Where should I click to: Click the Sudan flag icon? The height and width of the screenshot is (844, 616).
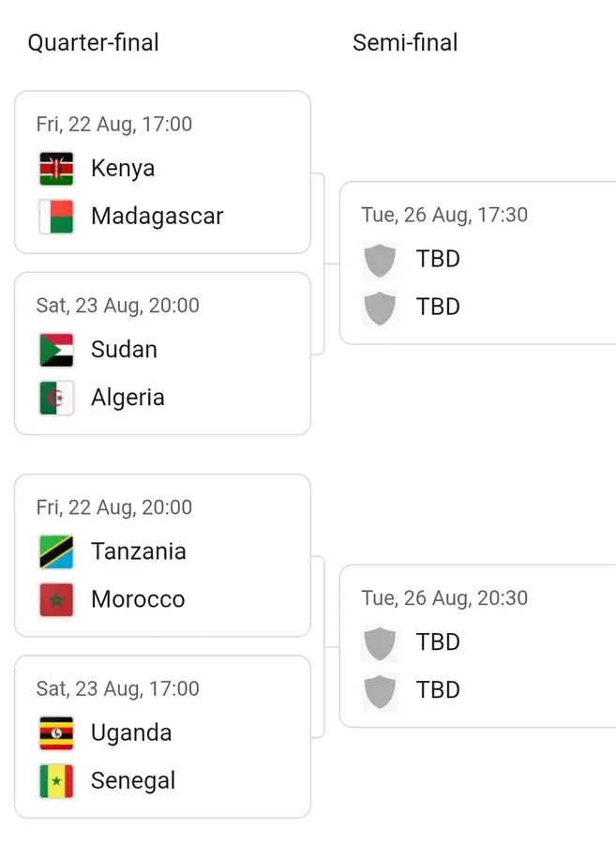pos(56,351)
